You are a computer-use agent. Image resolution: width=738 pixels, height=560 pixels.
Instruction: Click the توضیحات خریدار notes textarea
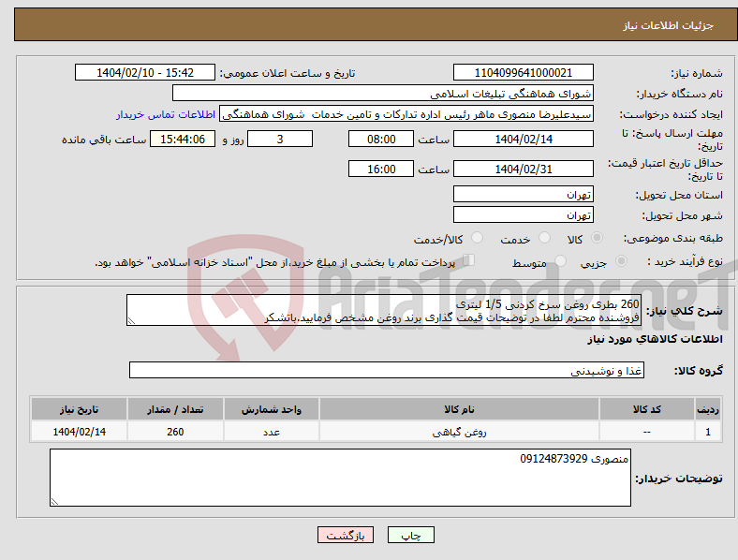(x=340, y=478)
